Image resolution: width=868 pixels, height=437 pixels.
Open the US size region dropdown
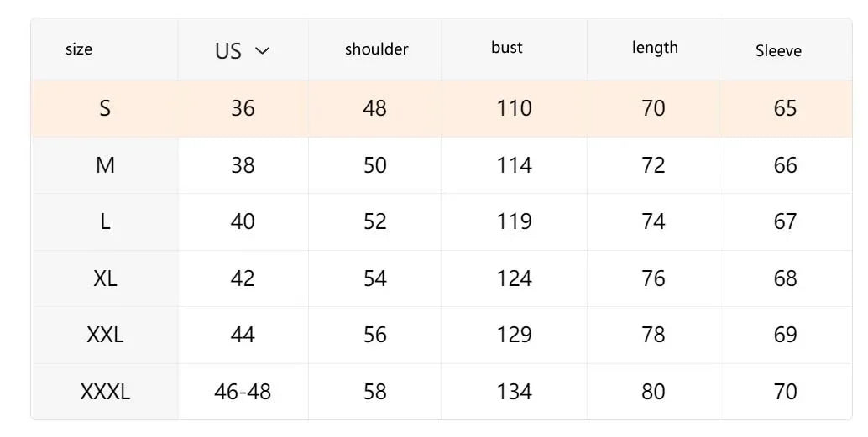(x=243, y=50)
